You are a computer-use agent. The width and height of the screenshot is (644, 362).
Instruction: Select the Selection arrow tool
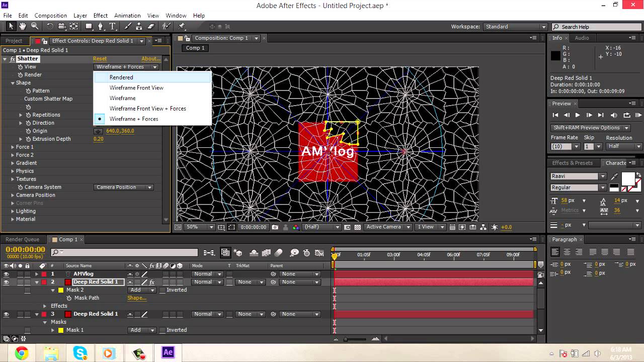tap(11, 27)
